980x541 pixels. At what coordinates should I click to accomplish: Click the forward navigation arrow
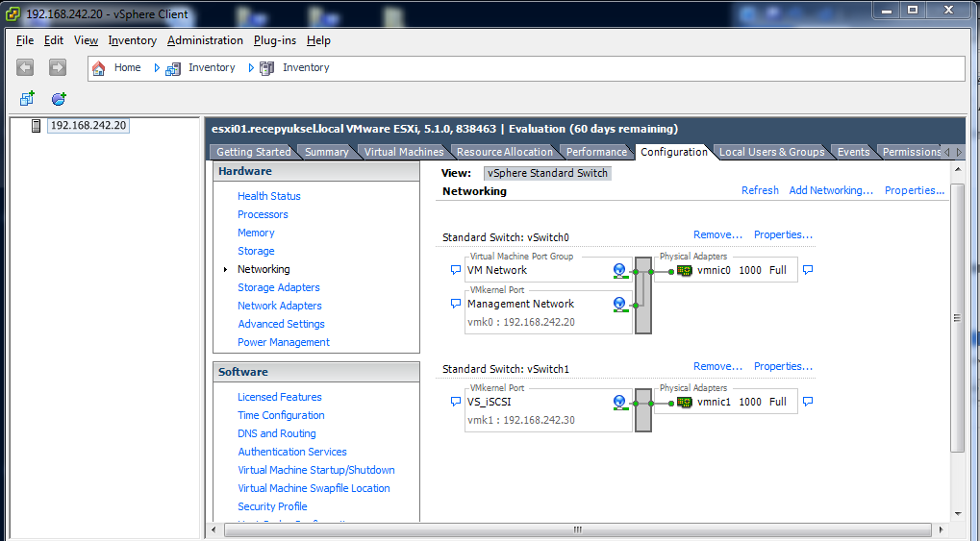pos(58,67)
